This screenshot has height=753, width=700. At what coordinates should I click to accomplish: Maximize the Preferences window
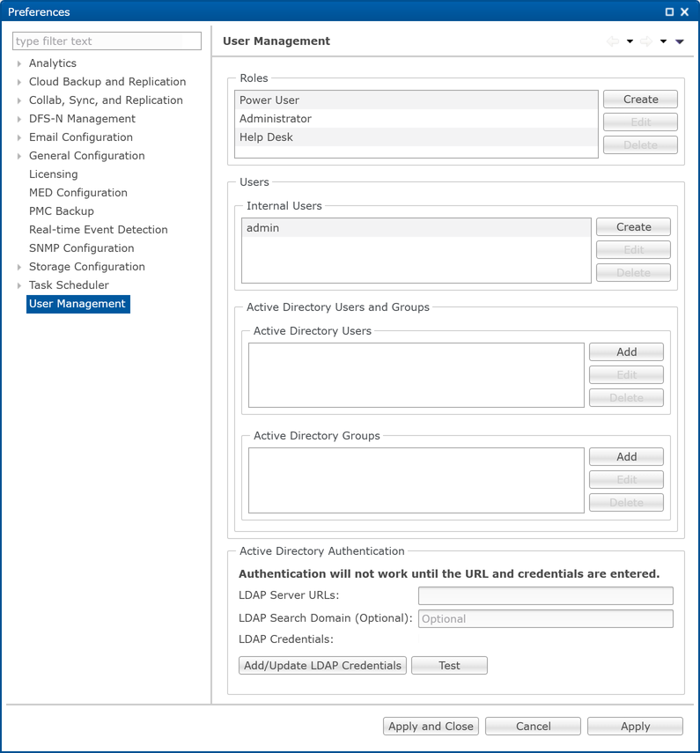[669, 12]
